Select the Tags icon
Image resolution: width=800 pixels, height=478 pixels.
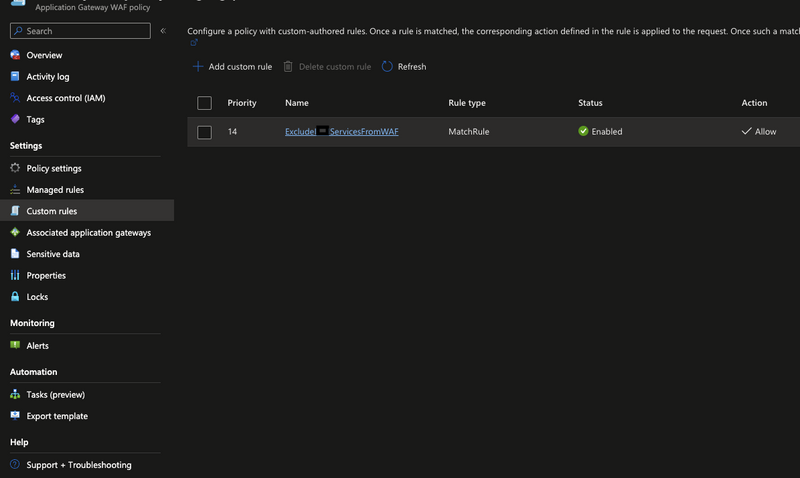[15, 119]
